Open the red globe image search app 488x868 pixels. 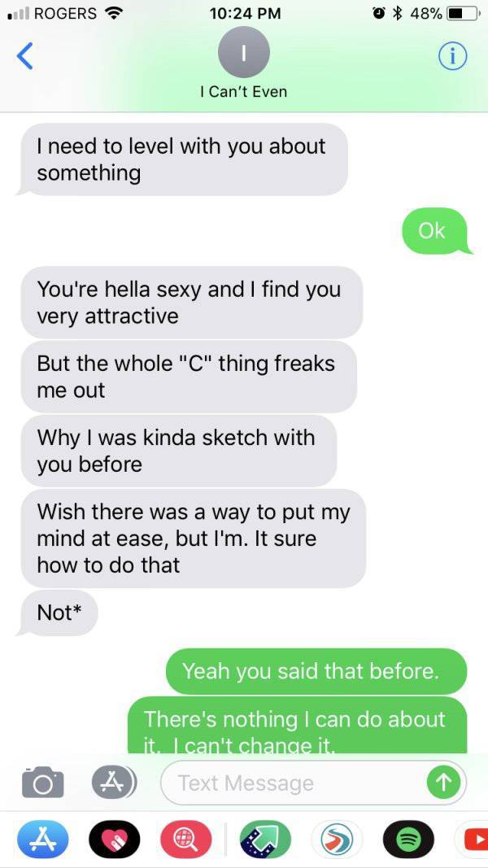[186, 840]
